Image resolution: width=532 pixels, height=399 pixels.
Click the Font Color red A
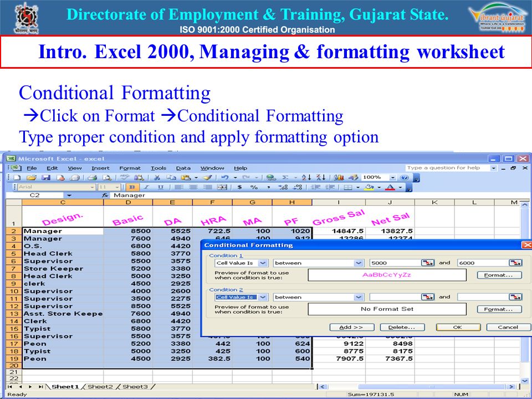click(x=390, y=187)
